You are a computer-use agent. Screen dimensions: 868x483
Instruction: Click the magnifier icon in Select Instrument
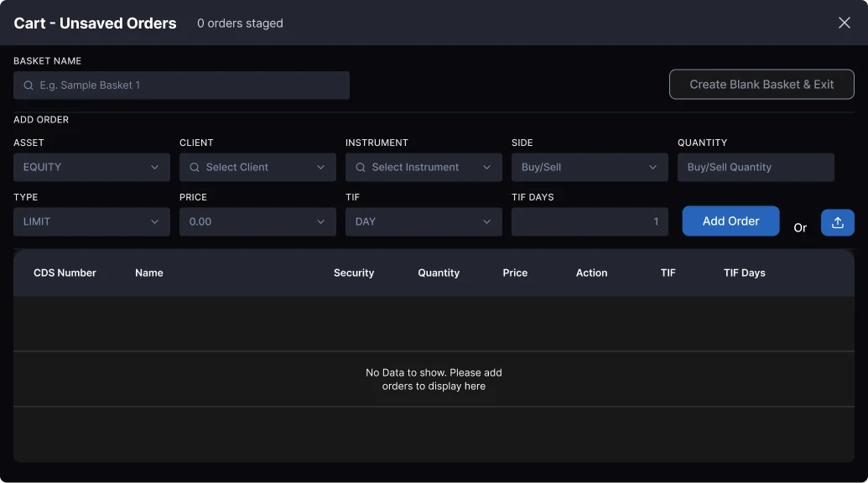[361, 167]
